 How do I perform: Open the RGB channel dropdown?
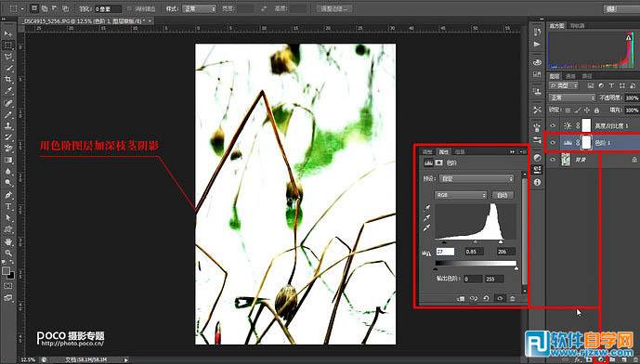pos(461,195)
